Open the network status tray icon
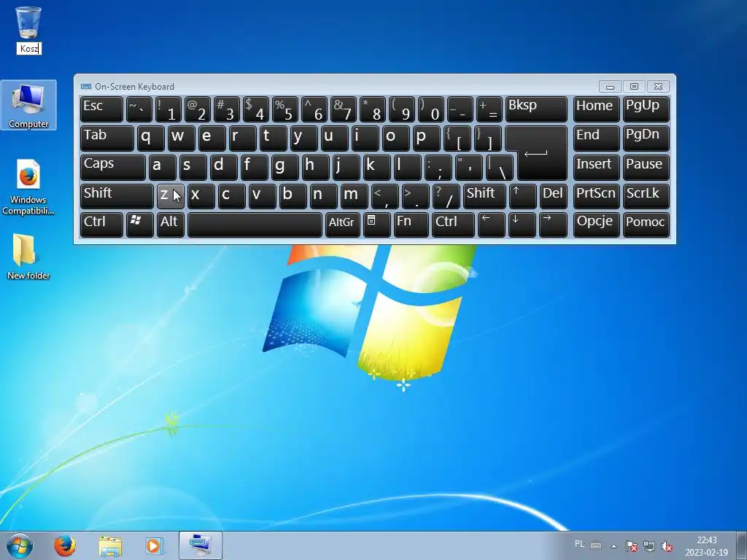The image size is (747, 560). point(649,546)
